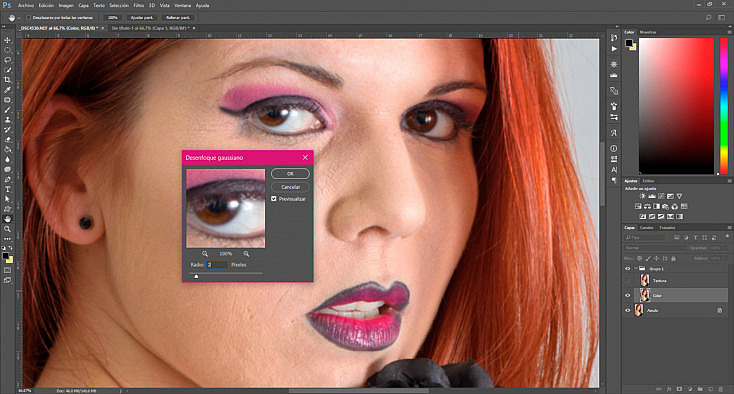Open the Capas panel options menu

tap(729, 228)
